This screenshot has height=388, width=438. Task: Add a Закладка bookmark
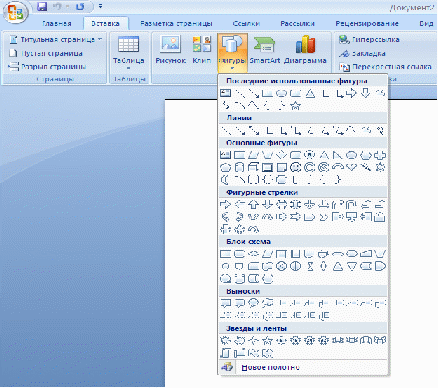(362, 53)
